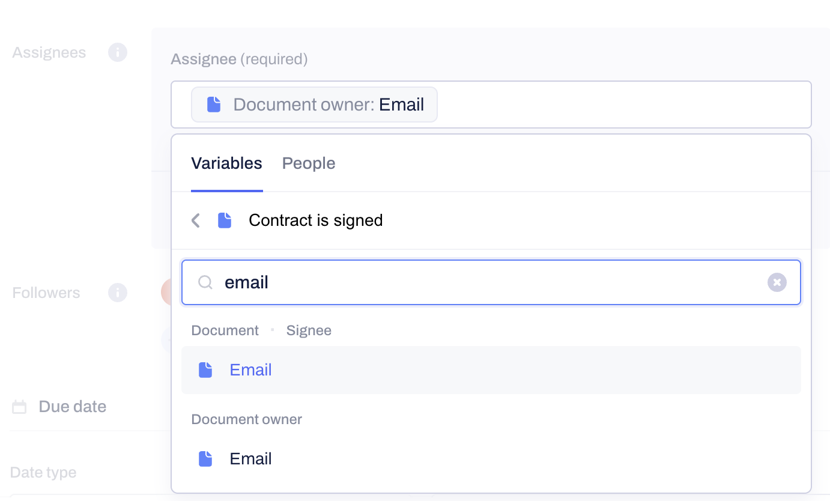Click the Contract is signed heading
The image size is (830, 501).
[x=315, y=220]
